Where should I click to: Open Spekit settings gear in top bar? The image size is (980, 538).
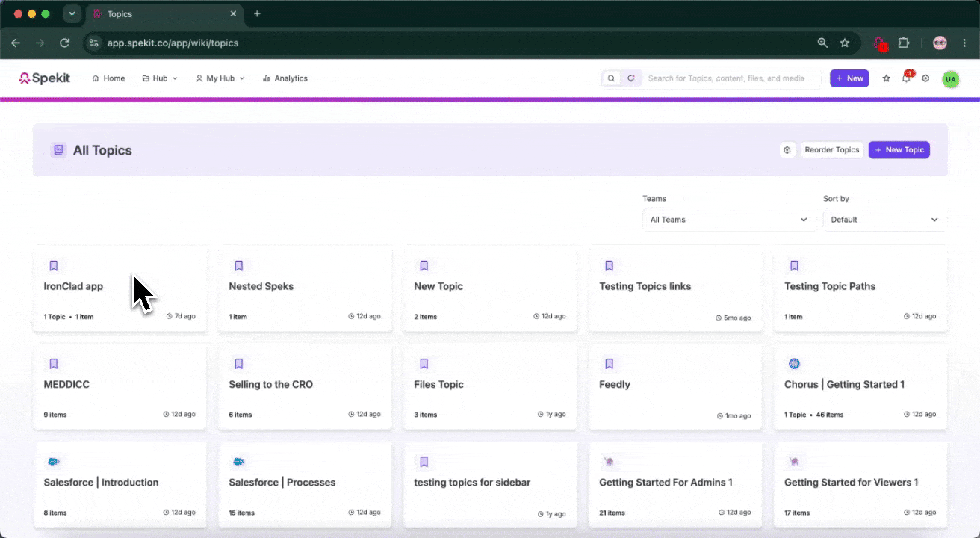click(x=925, y=78)
